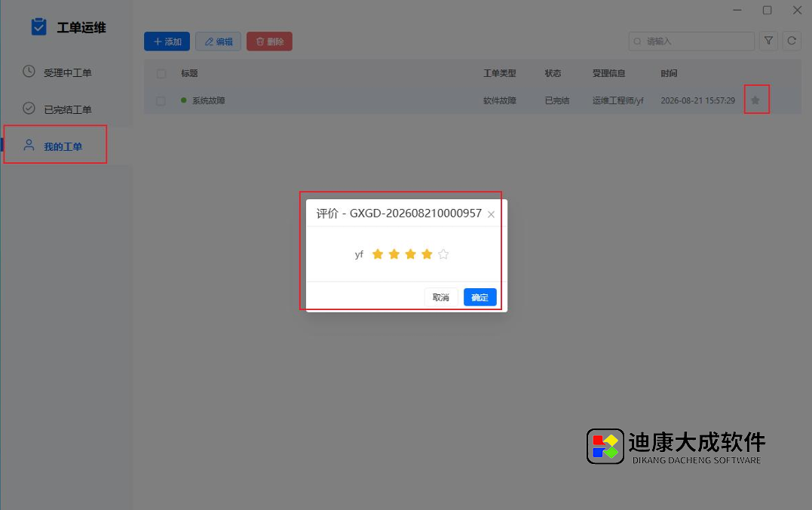Maximize the application window
This screenshot has height=510, width=812.
pos(768,11)
